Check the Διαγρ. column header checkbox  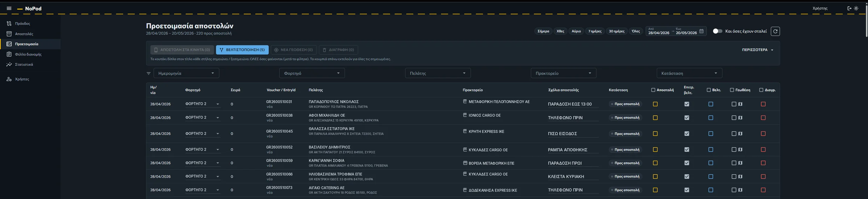tap(761, 90)
